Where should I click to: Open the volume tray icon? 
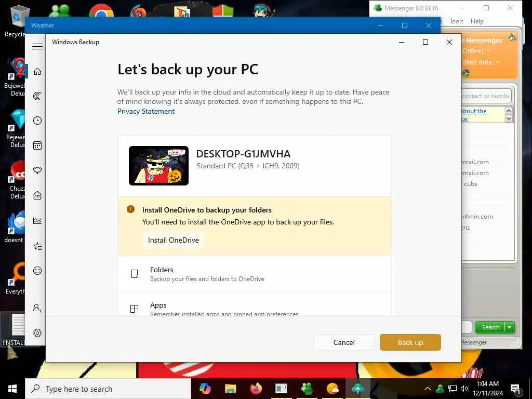click(464, 389)
